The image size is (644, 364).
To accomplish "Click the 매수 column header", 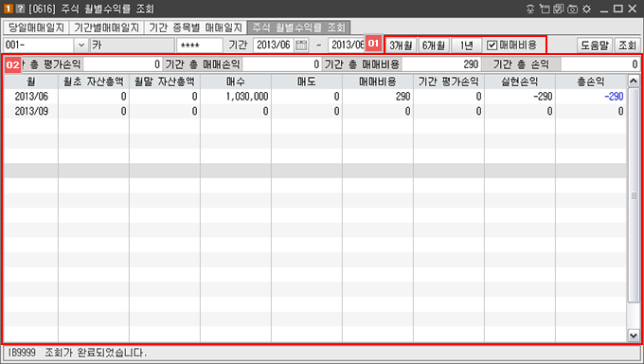I will click(x=236, y=82).
